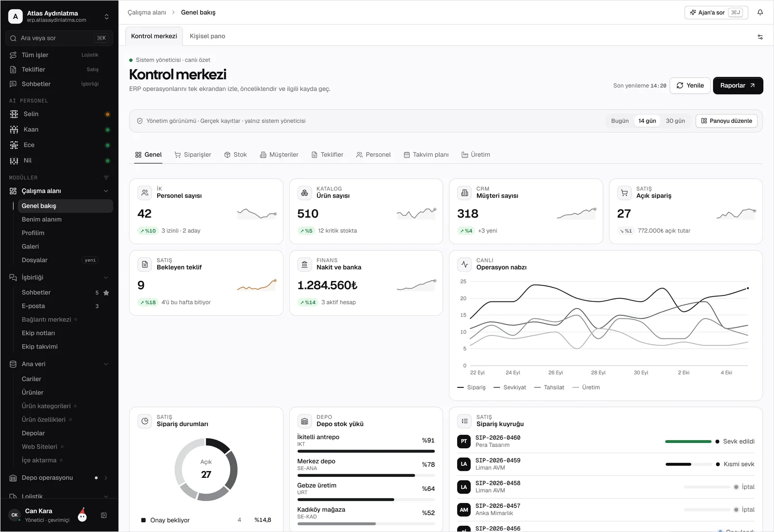Image resolution: width=774 pixels, height=532 pixels.
Task: Click the Açık sipariş cart icon
Action: click(x=624, y=192)
